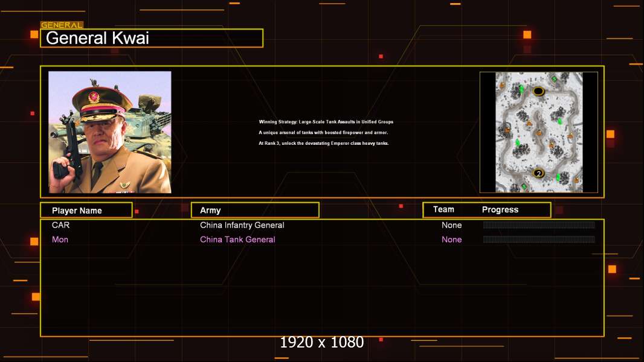
Task: Click China Tank General army entry
Action: (x=237, y=240)
